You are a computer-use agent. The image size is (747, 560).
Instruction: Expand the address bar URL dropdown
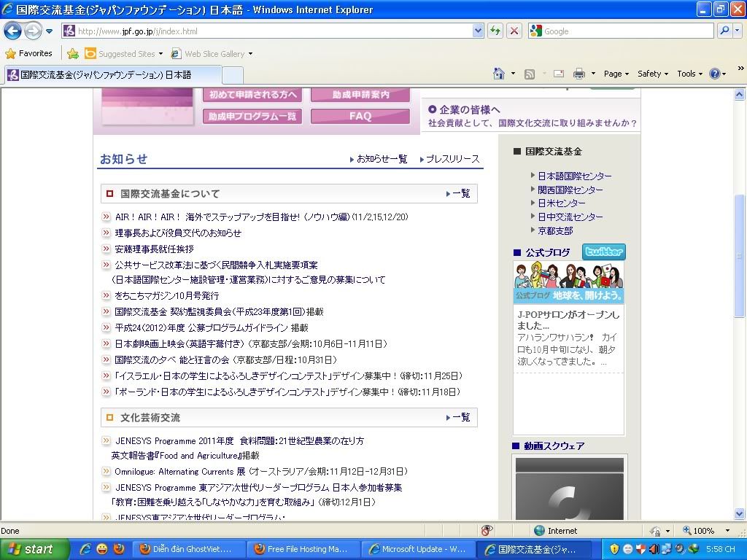478,31
